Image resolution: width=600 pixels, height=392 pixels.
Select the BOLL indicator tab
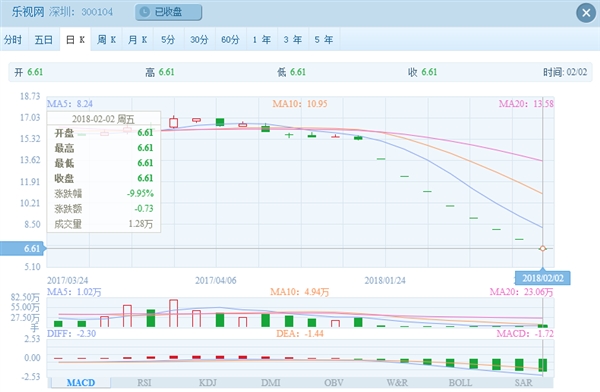point(460,382)
